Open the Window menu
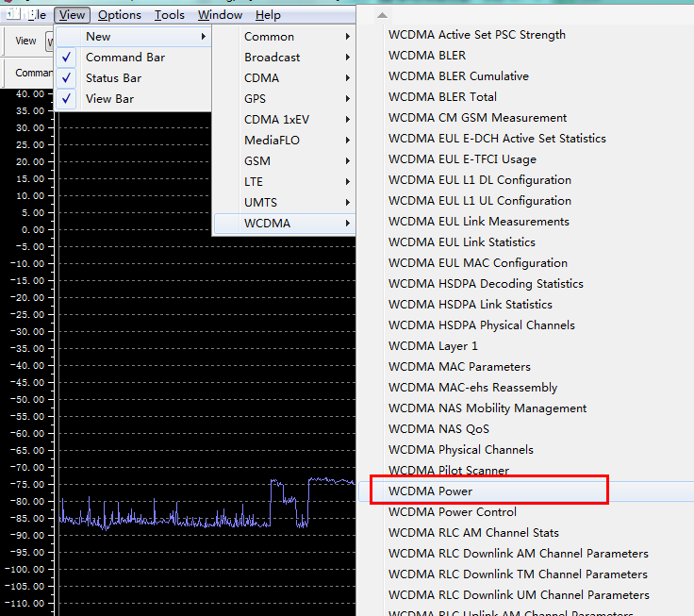Screen dimensions: 694x616 pyautogui.click(x=220, y=15)
